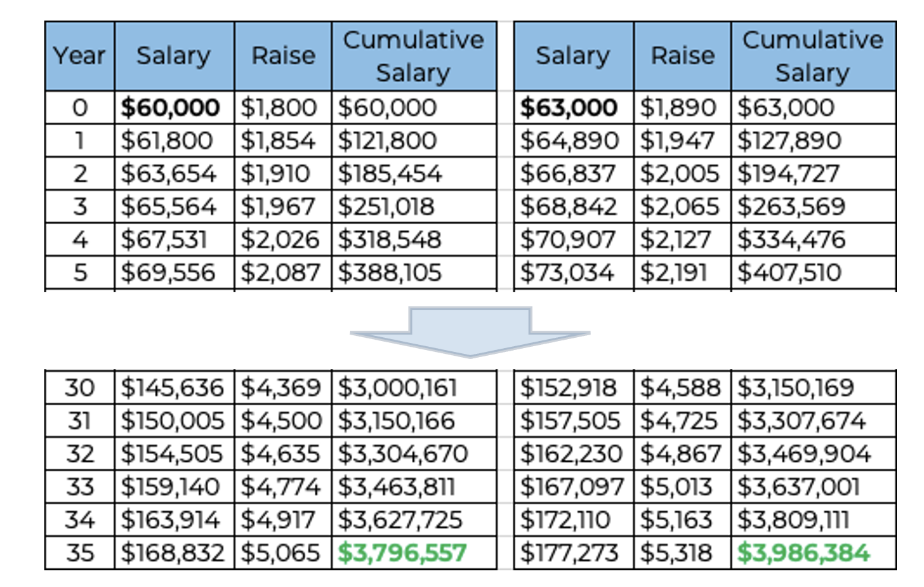Click the Year column header

click(79, 56)
